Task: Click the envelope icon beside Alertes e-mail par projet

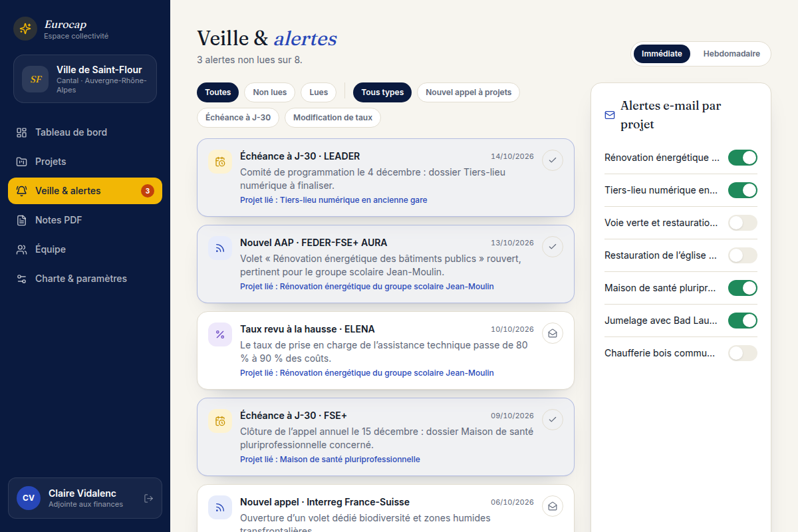Action: click(610, 115)
